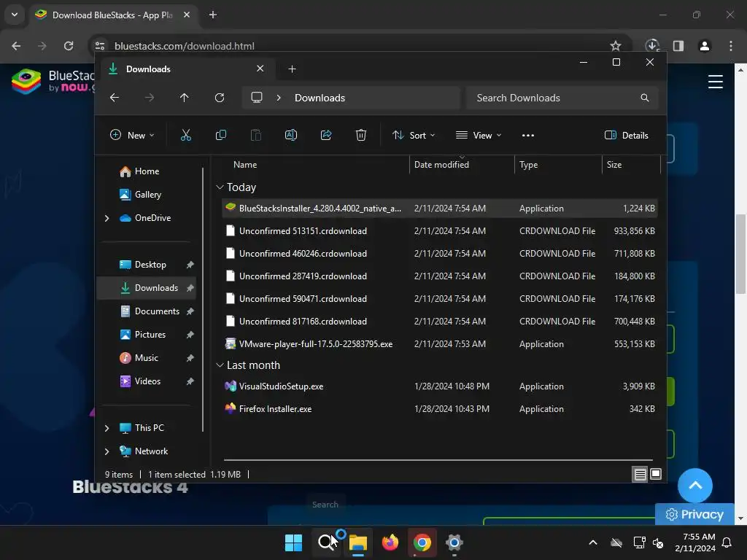The width and height of the screenshot is (747, 560).
Task: Open Music from quick access
Action: 146,358
